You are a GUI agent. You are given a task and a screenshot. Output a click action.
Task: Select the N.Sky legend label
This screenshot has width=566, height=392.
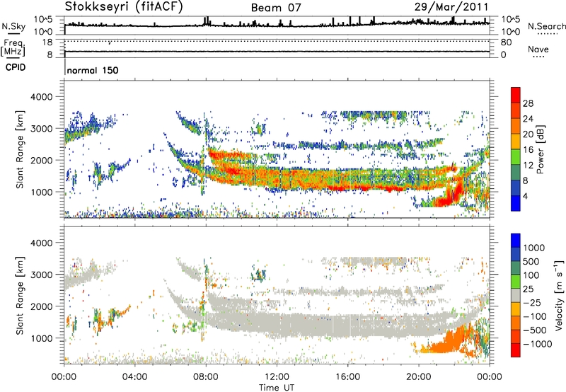13,26
